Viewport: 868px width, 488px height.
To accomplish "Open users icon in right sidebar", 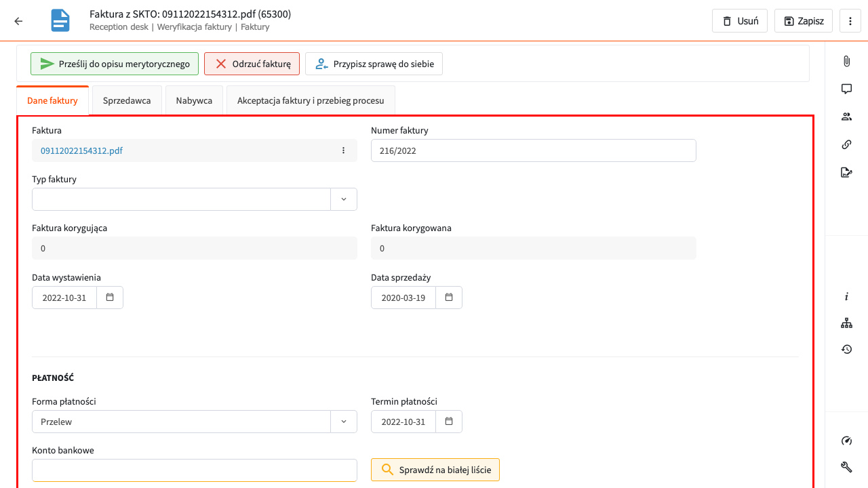I will click(x=846, y=117).
